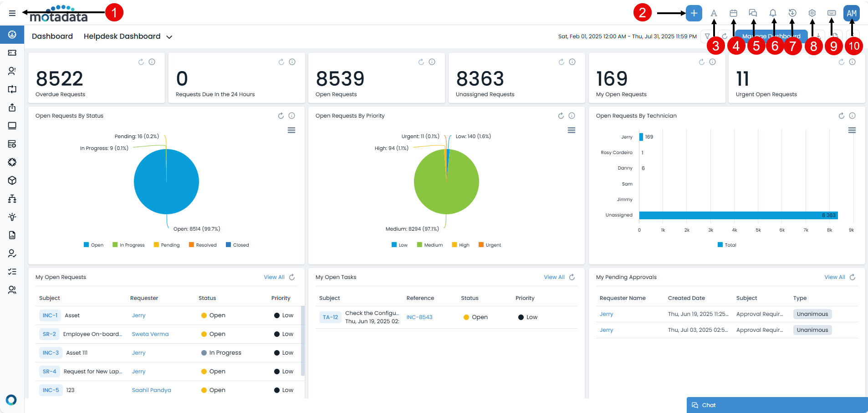This screenshot has height=413, width=868.
Task: Click the AM user profile avatar
Action: [851, 13]
